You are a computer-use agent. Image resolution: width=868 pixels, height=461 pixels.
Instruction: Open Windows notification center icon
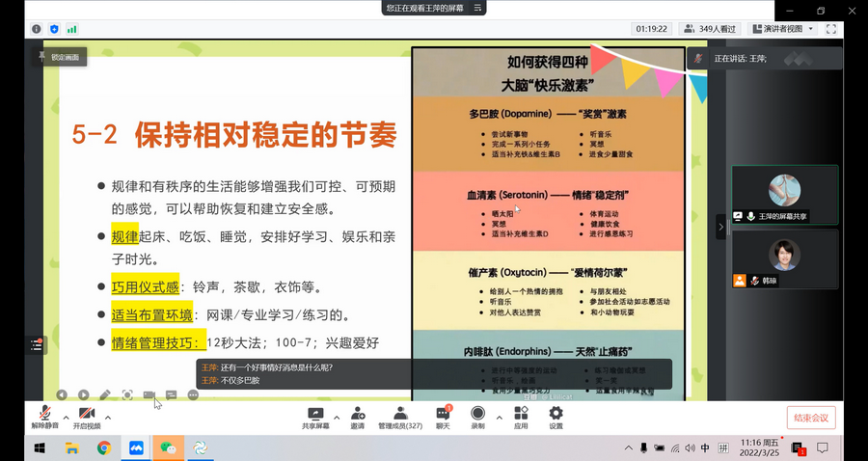tap(823, 447)
